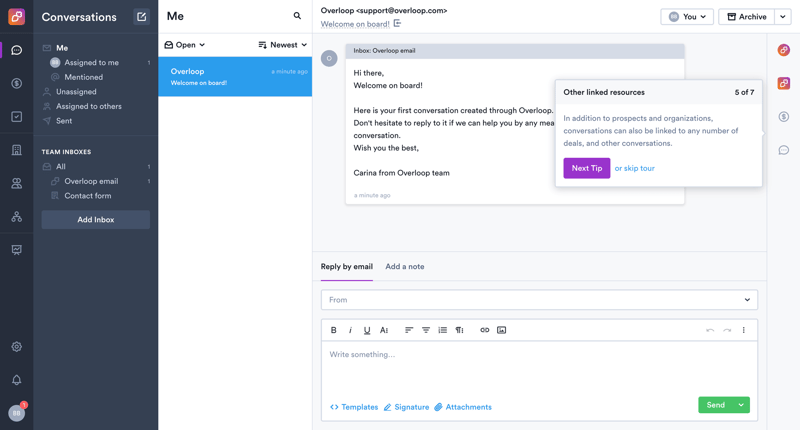Image resolution: width=800 pixels, height=430 pixels.
Task: Open the Reports presentation chart icon
Action: click(16, 250)
